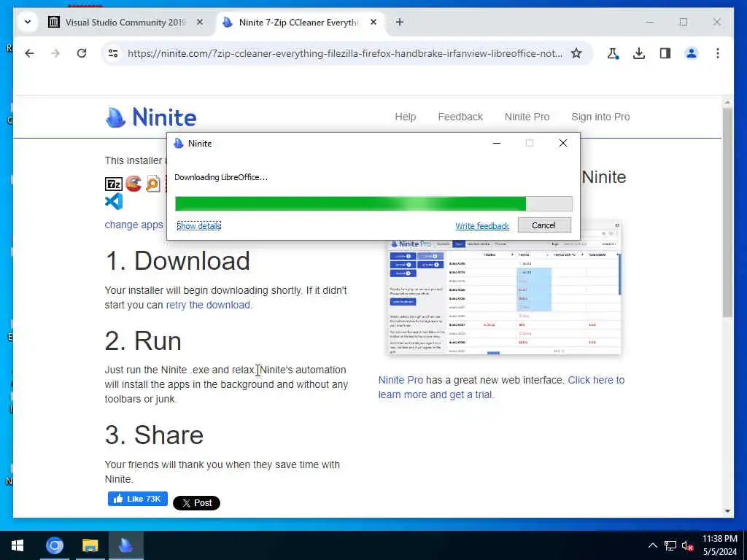Open a new browser tab

[x=399, y=22]
